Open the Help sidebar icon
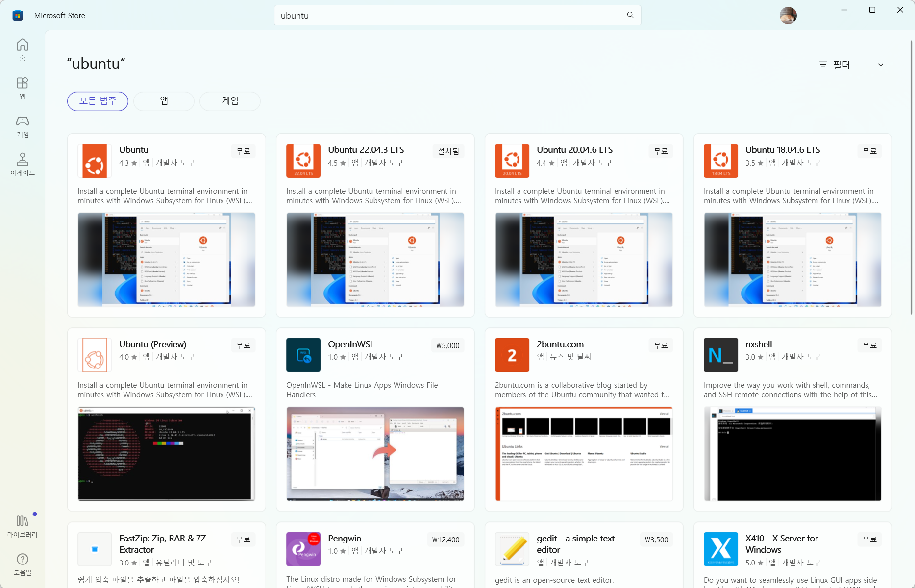 (x=23, y=564)
